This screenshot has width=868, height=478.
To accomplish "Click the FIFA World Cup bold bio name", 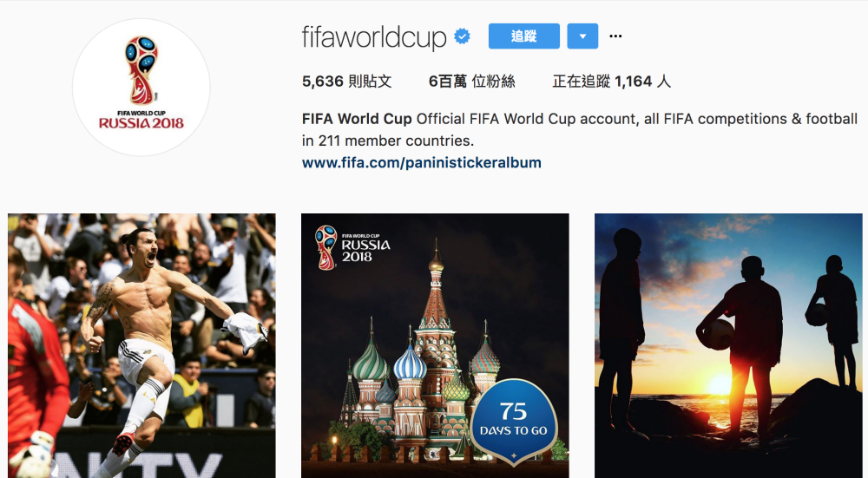I will tap(357, 119).
